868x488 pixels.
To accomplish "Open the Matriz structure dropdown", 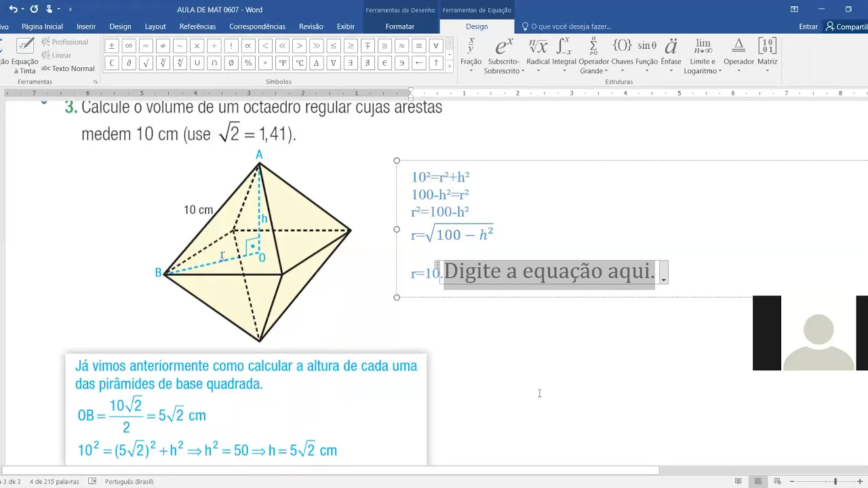I will pos(767,56).
